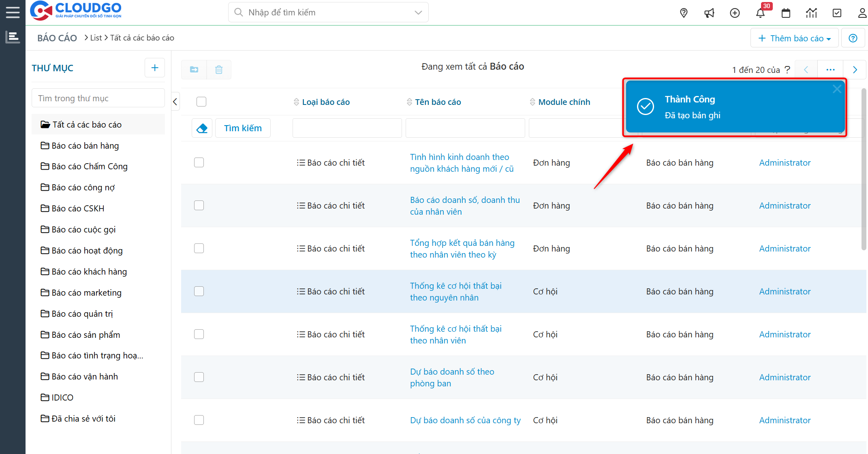Viewport: 868px width, 454px height.
Task: Open the global search dropdown arrow
Action: pyautogui.click(x=418, y=13)
